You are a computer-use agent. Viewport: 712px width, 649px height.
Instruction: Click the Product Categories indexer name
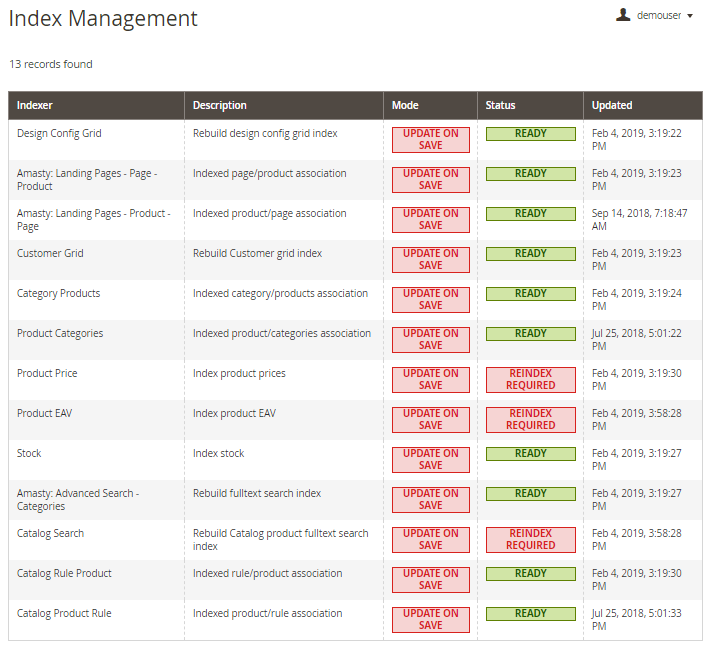(60, 333)
